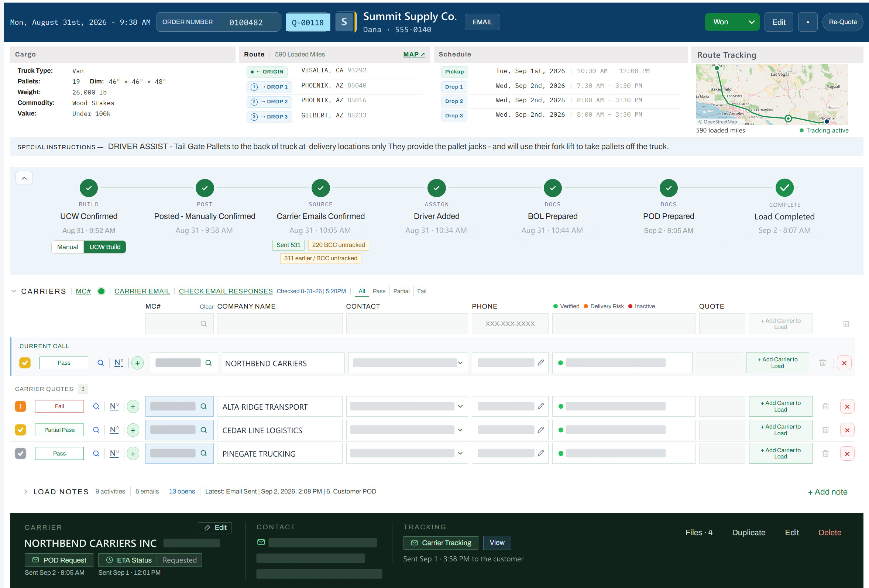Click the XXX-XXX-XXXX phone input field

pyautogui.click(x=510, y=324)
